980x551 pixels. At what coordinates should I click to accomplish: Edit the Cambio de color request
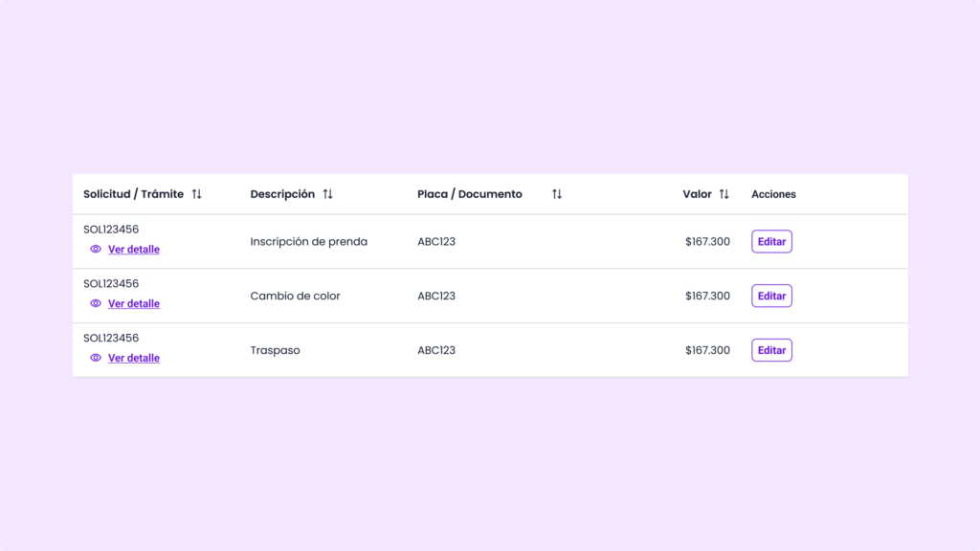(x=771, y=297)
